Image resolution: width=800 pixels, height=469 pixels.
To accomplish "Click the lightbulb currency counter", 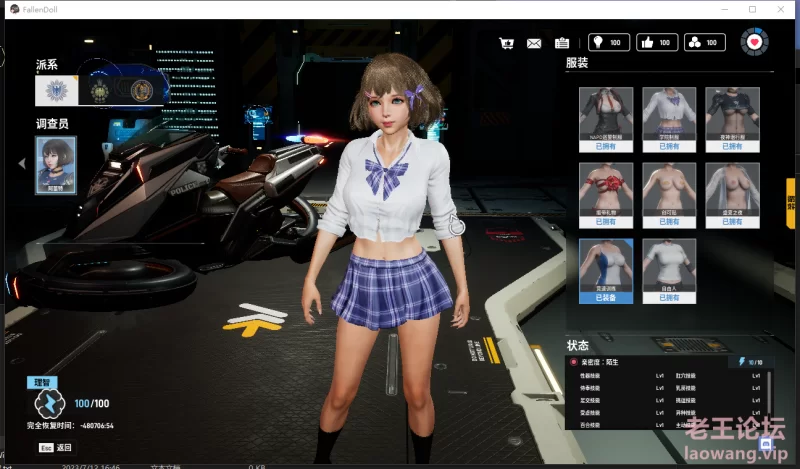I will [609, 42].
